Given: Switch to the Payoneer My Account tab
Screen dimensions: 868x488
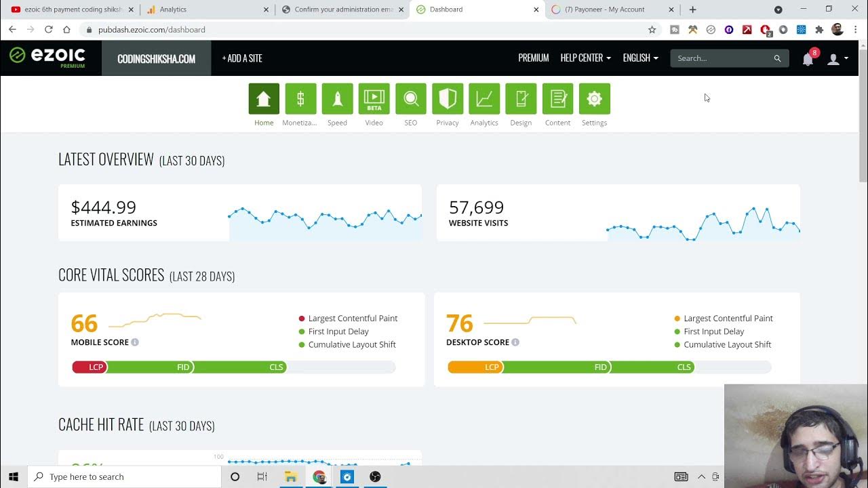Looking at the screenshot, I should pyautogui.click(x=610, y=9).
